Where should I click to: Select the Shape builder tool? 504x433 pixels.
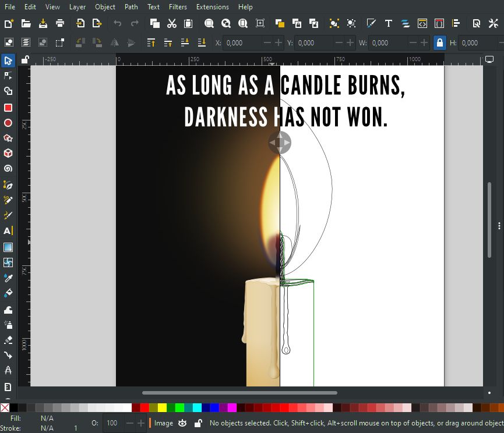click(8, 91)
